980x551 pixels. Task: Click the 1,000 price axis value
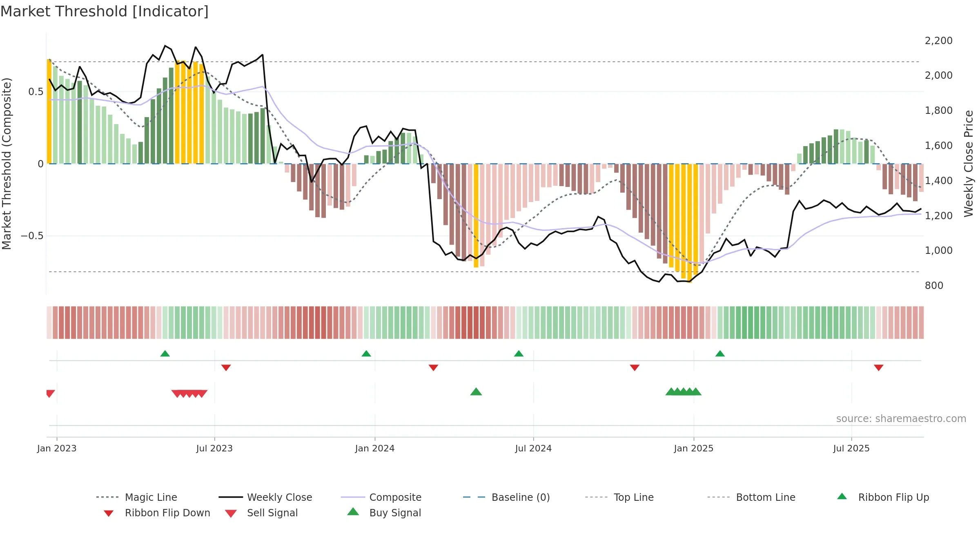point(939,250)
